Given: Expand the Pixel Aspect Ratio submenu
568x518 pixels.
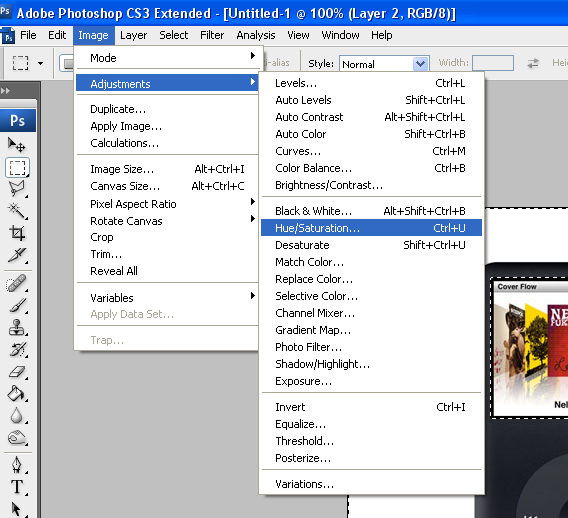Looking at the screenshot, I should pos(167,204).
